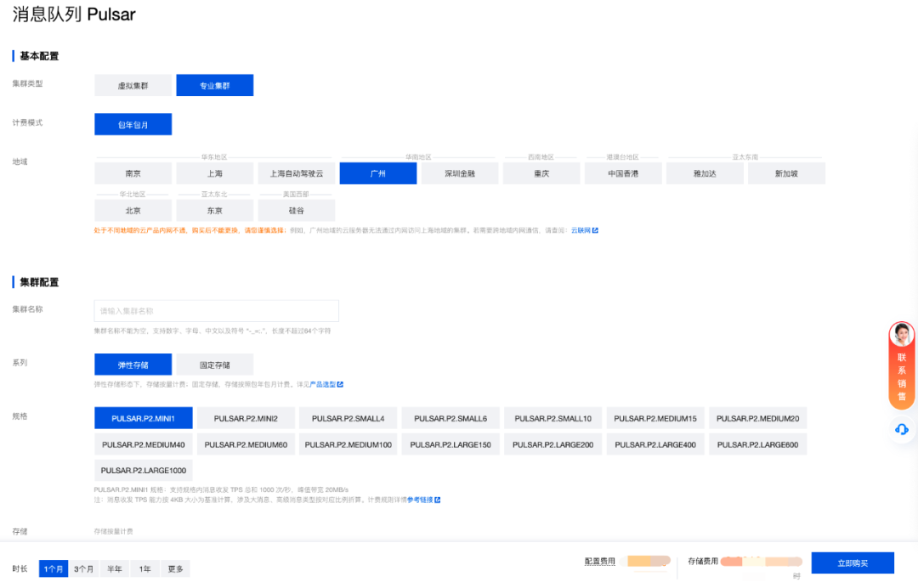918x588 pixels.
Task: Select spec PULSAR.P2.MEDIUM40
Action: pyautogui.click(x=144, y=444)
